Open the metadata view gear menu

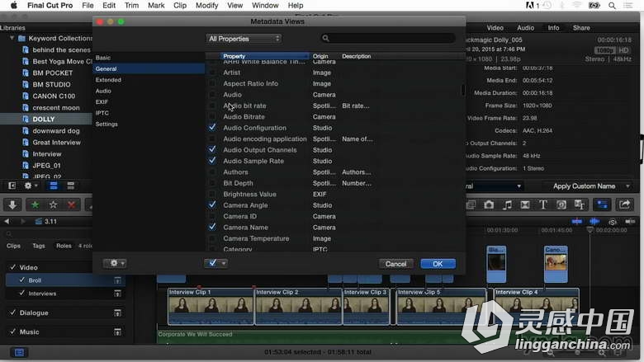(x=115, y=263)
